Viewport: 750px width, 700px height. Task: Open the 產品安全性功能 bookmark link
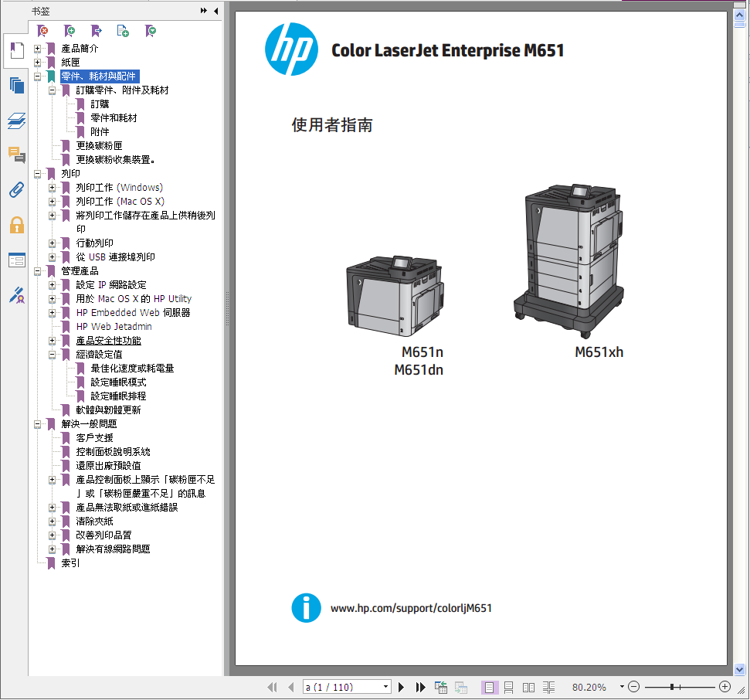(109, 341)
